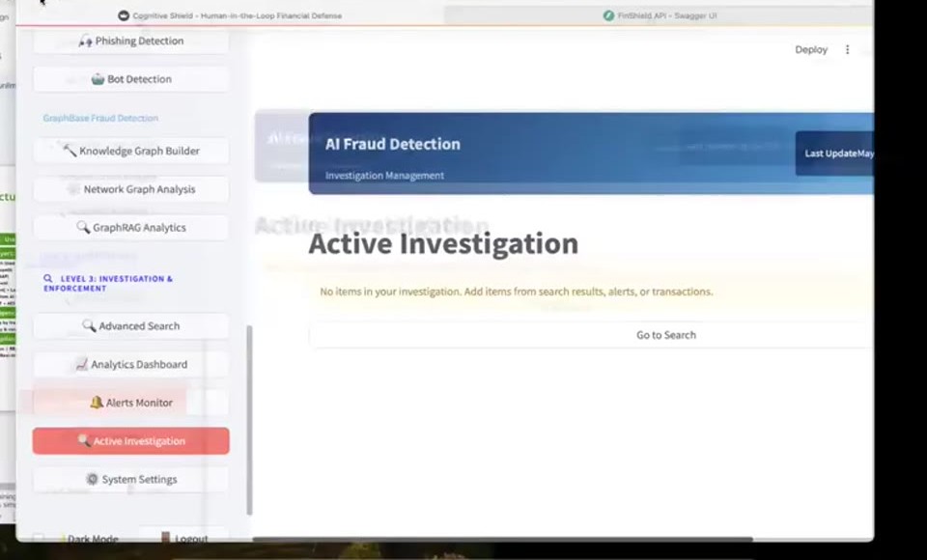Click the magnifier icon on GraphRAG Analytics

pos(83,227)
